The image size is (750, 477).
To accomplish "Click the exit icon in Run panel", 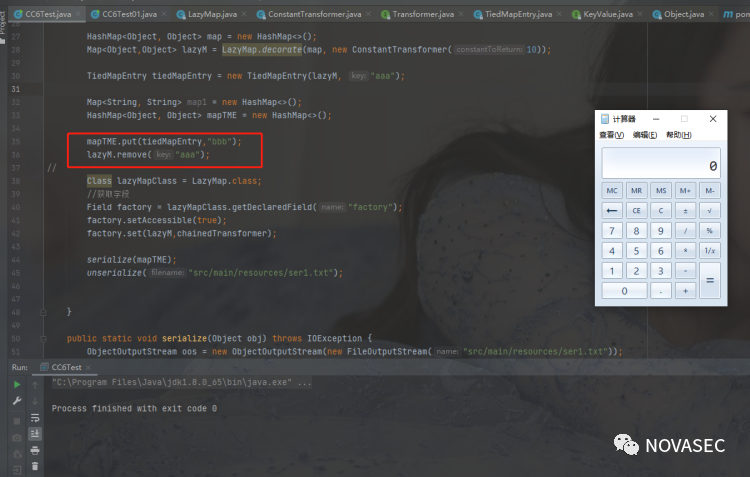I will point(17,470).
